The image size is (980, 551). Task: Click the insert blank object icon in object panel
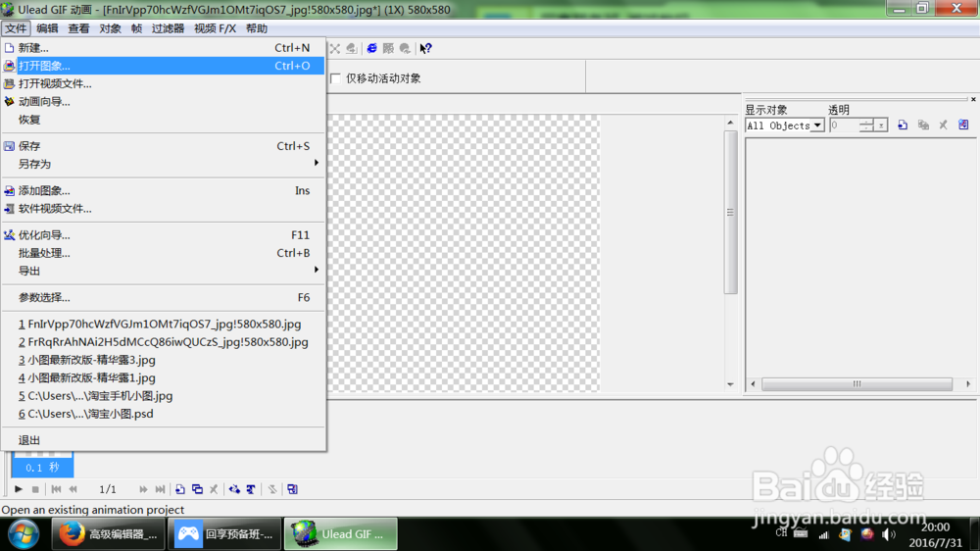pyautogui.click(x=903, y=125)
